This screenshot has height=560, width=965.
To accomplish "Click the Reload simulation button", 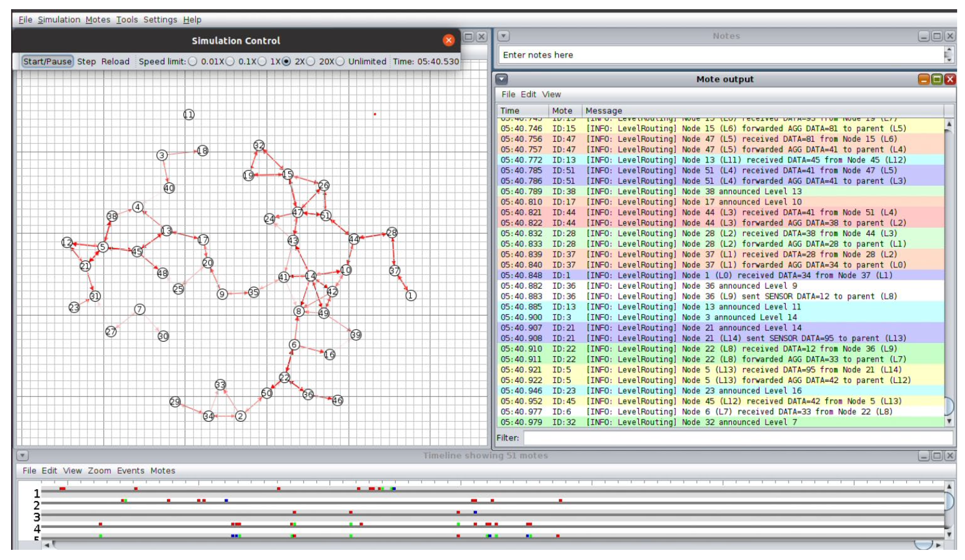I will (x=115, y=62).
